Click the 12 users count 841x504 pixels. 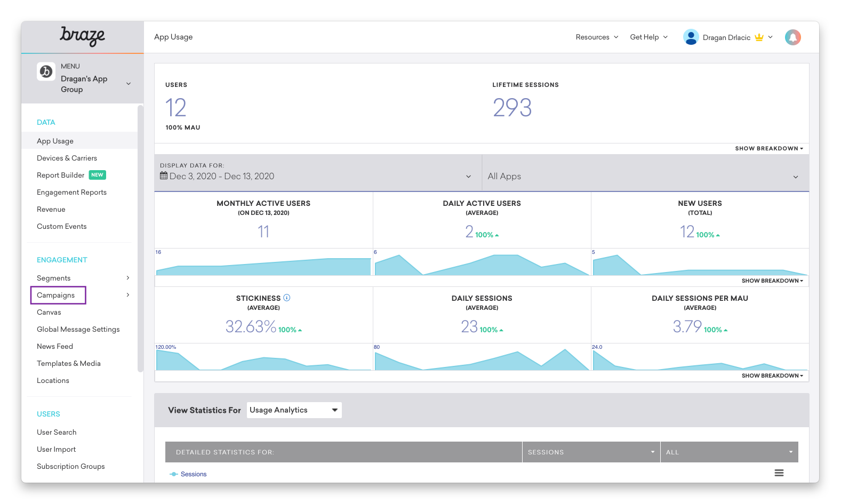[x=176, y=108]
